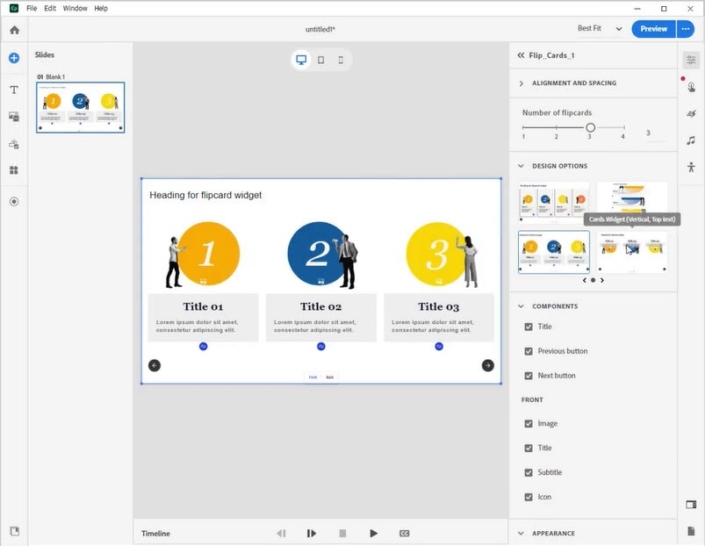Screen dimensions: 705x546
Task: Uncheck the Previous button checkbox
Action: click(x=529, y=351)
